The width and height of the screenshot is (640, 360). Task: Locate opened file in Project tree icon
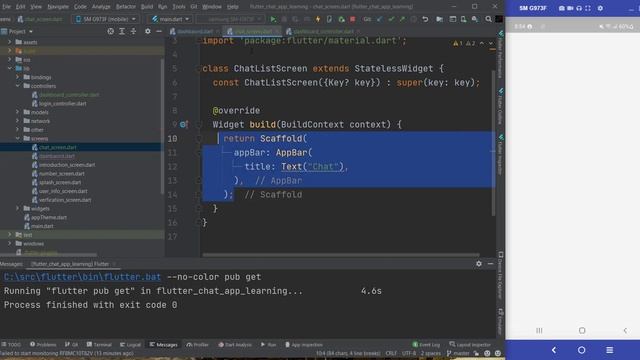point(111,31)
